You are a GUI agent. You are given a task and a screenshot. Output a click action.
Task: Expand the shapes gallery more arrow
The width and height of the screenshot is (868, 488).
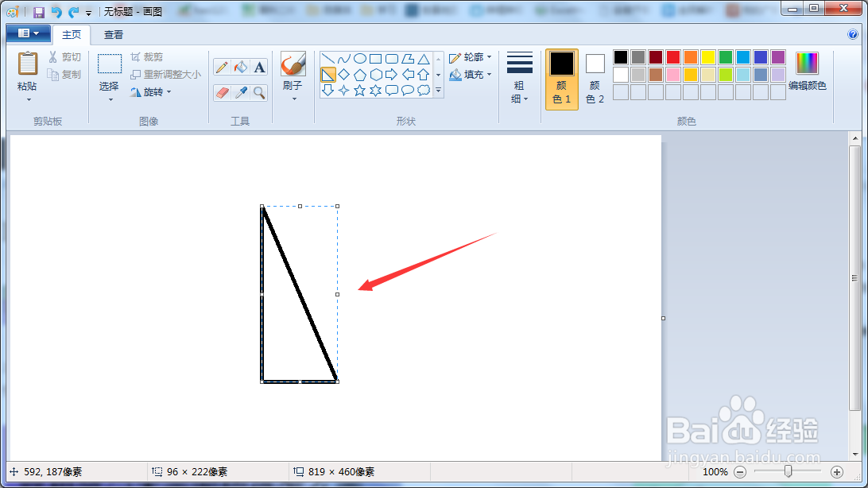(439, 90)
